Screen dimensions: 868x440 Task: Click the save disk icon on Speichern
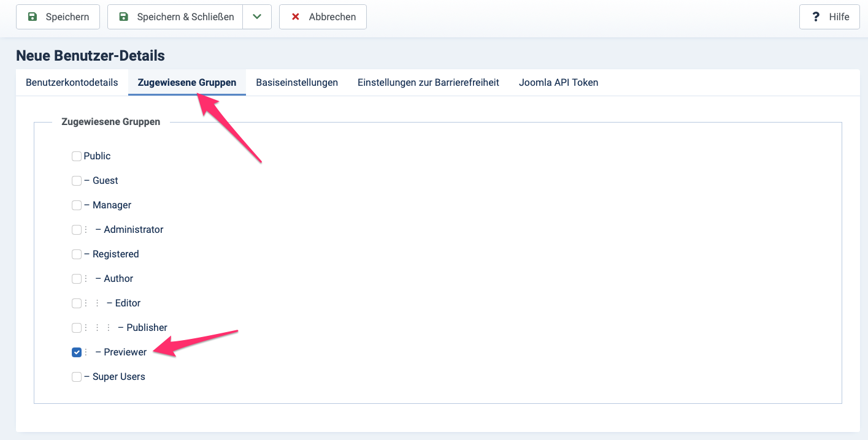tap(33, 17)
